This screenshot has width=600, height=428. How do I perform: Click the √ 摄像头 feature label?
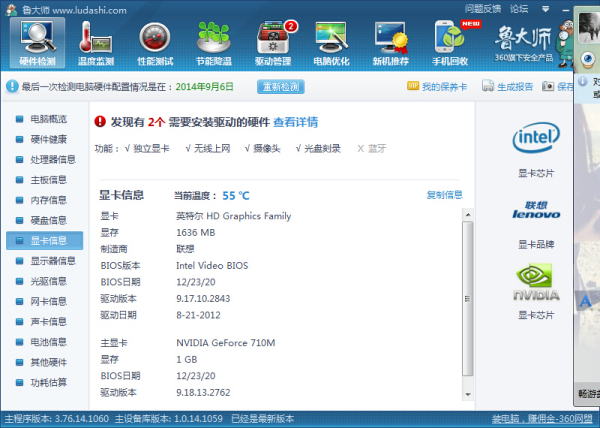point(262,148)
